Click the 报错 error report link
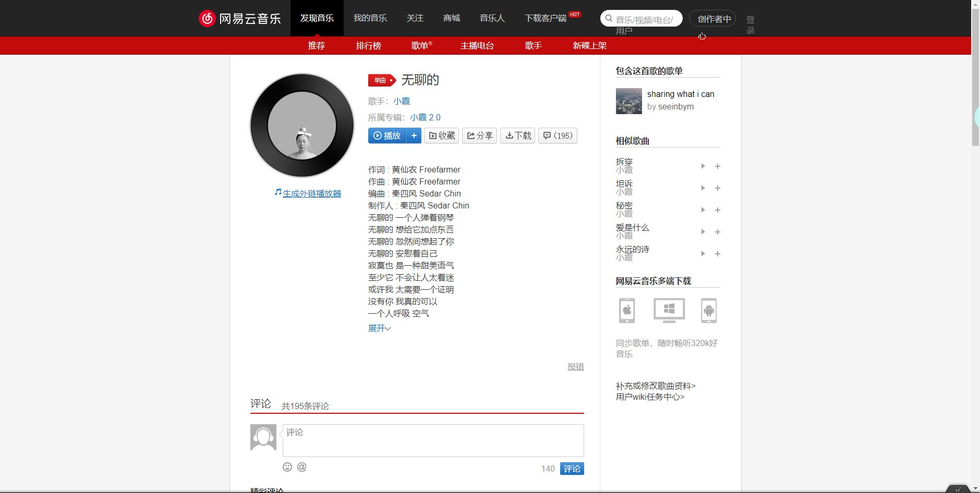The height and width of the screenshot is (493, 980). [575, 366]
